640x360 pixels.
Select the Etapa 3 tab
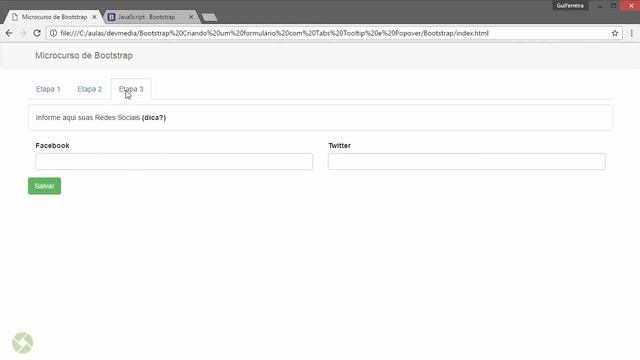pos(131,89)
